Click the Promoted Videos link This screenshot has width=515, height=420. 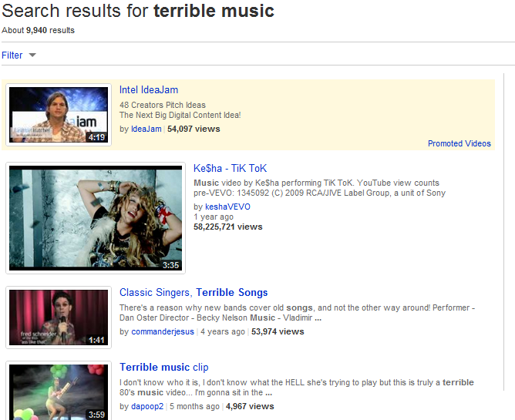tap(459, 143)
